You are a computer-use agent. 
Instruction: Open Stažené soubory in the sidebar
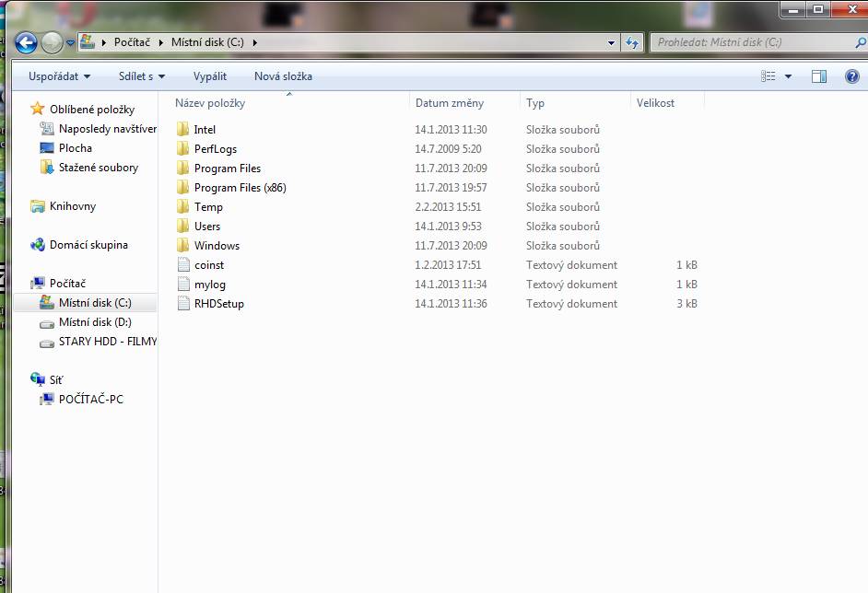point(99,167)
